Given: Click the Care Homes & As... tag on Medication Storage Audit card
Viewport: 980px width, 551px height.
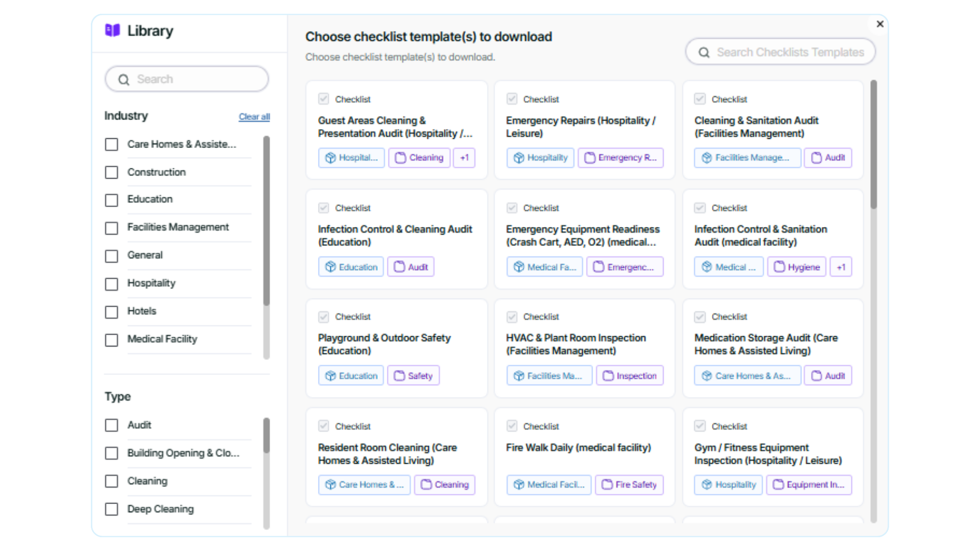Looking at the screenshot, I should coord(747,375).
